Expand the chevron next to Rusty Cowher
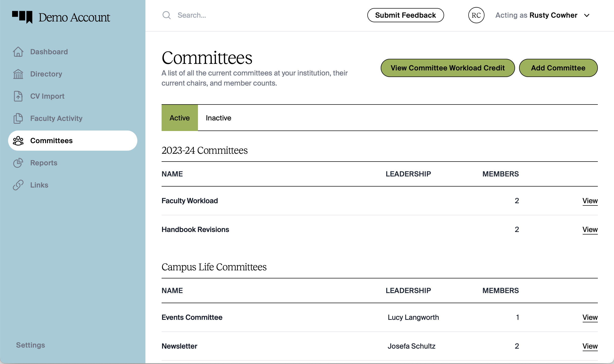 click(586, 15)
